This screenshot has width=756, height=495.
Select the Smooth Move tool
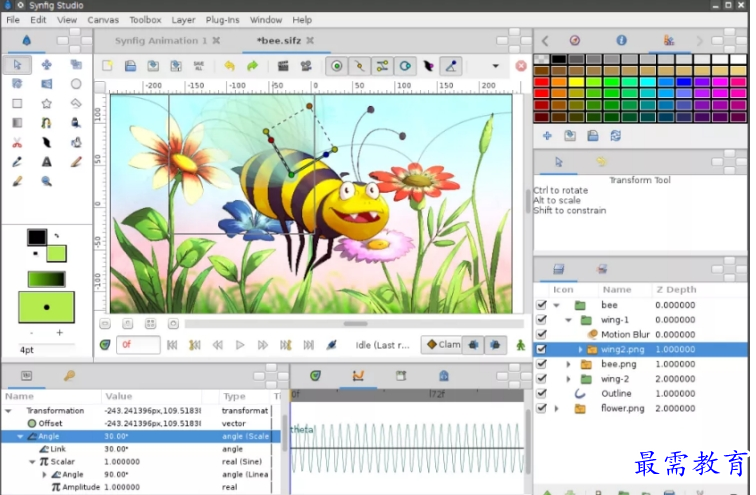coord(47,65)
